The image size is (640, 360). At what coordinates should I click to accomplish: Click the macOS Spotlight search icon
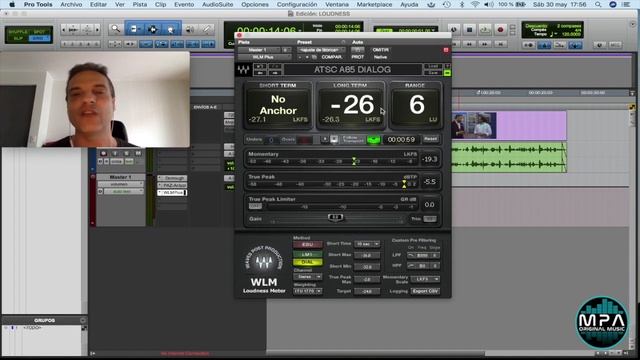(598, 4)
